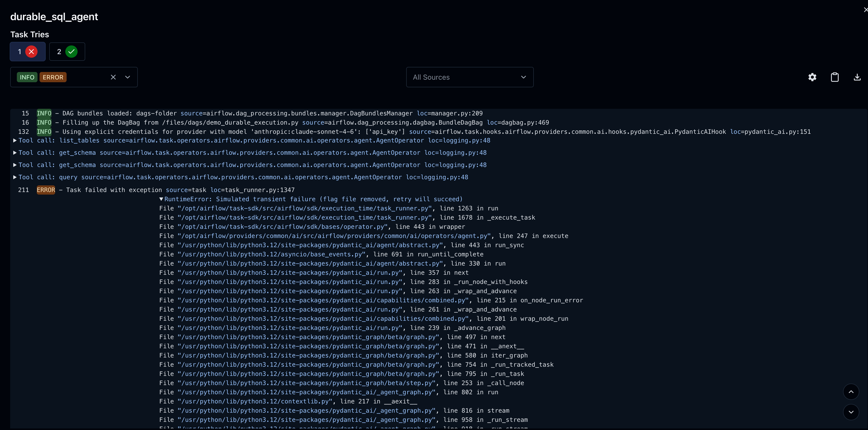Open the All Sources dropdown
This screenshot has width=868, height=430.
pyautogui.click(x=469, y=77)
